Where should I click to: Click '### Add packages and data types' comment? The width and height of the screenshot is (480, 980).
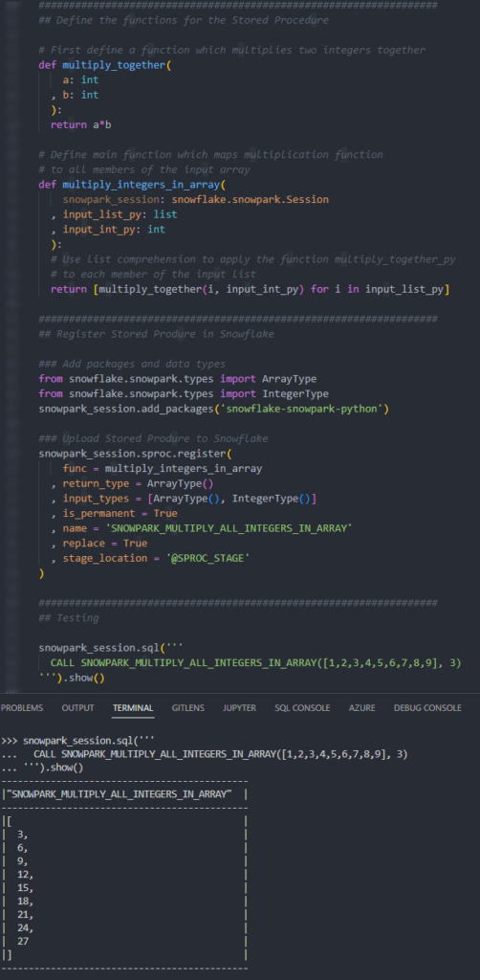(132, 364)
